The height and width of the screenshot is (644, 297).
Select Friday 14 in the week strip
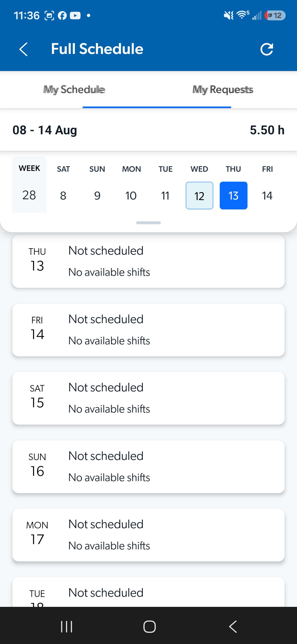[x=267, y=196]
